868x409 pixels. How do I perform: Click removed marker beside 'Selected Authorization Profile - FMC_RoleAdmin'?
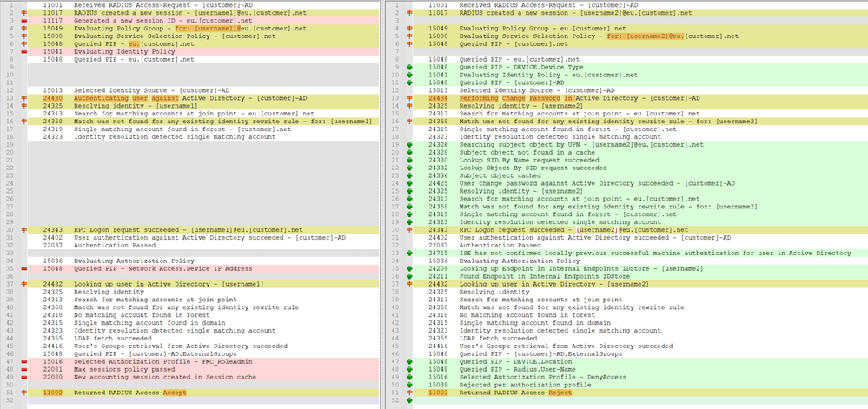(x=23, y=361)
